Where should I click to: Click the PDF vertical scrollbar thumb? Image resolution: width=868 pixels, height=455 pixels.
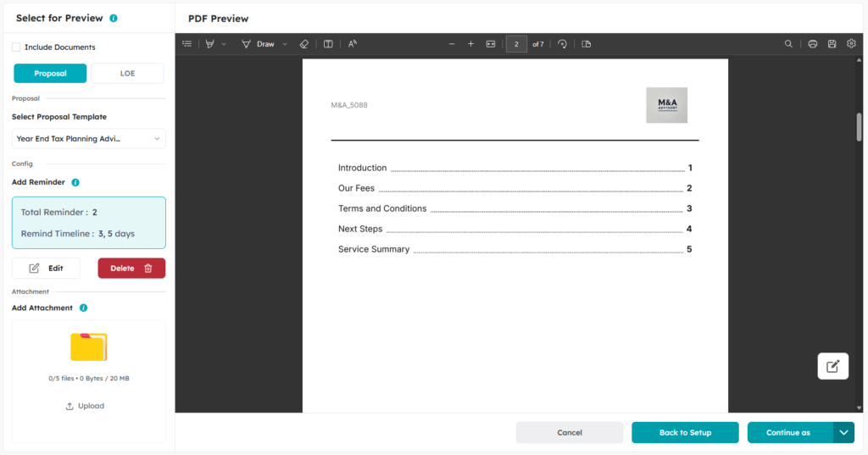[860, 127]
